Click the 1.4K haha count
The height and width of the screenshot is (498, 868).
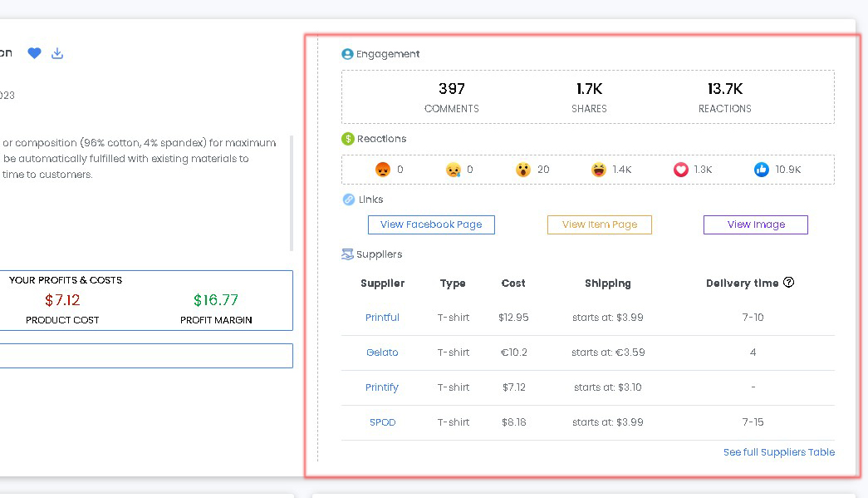[x=621, y=170]
